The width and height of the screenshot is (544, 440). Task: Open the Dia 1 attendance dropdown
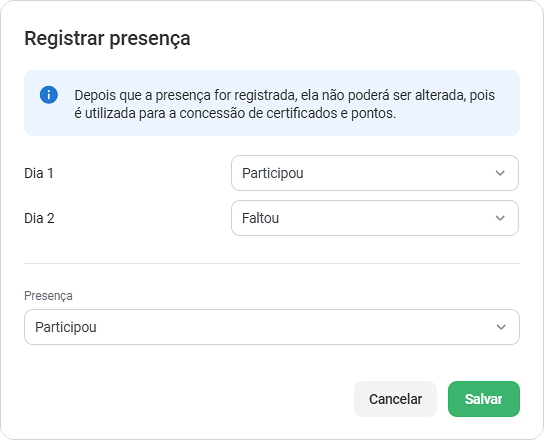pyautogui.click(x=375, y=173)
